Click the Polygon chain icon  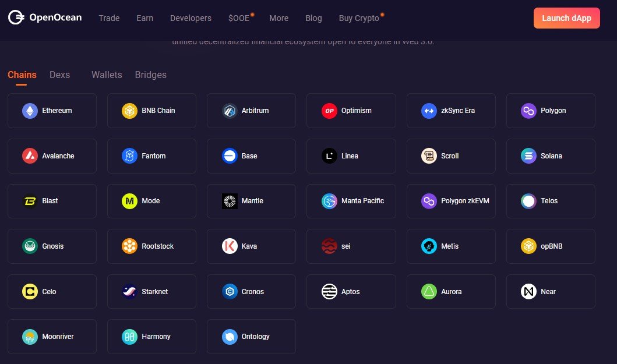[528, 111]
